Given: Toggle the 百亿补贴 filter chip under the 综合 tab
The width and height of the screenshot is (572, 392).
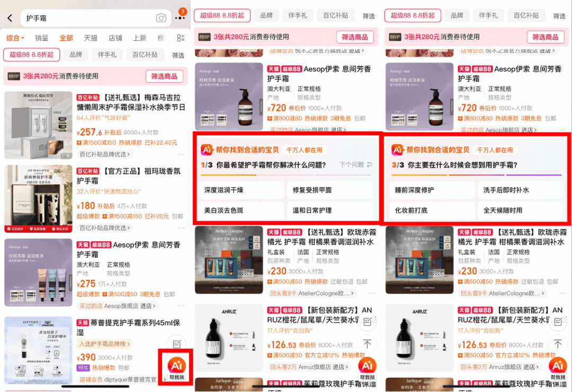Looking at the screenshot, I should pos(144,54).
